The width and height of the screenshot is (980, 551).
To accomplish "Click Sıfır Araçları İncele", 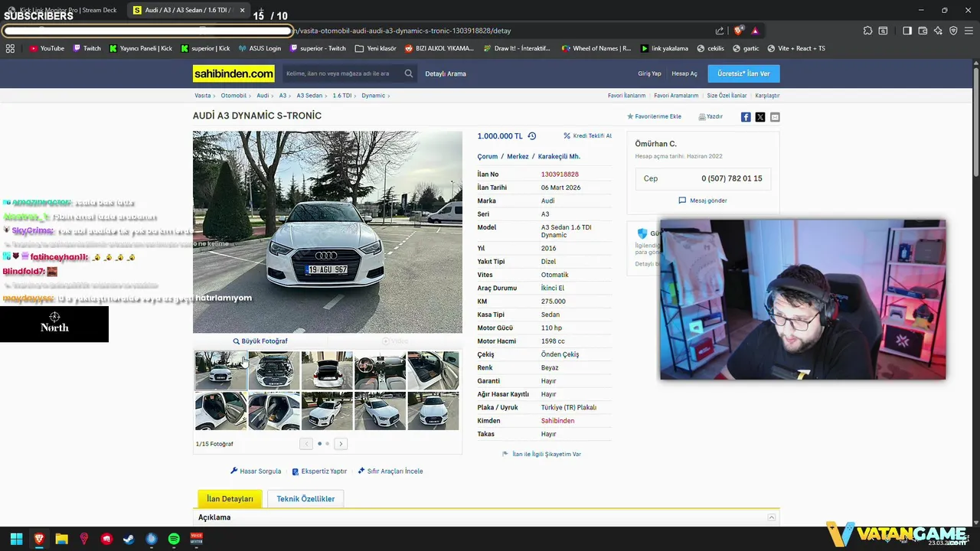I will click(390, 471).
